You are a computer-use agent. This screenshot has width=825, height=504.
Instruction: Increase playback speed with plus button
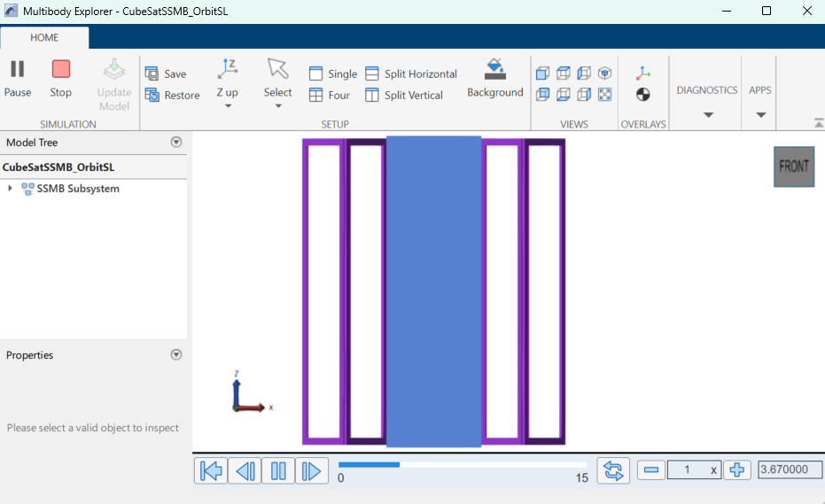tap(737, 469)
